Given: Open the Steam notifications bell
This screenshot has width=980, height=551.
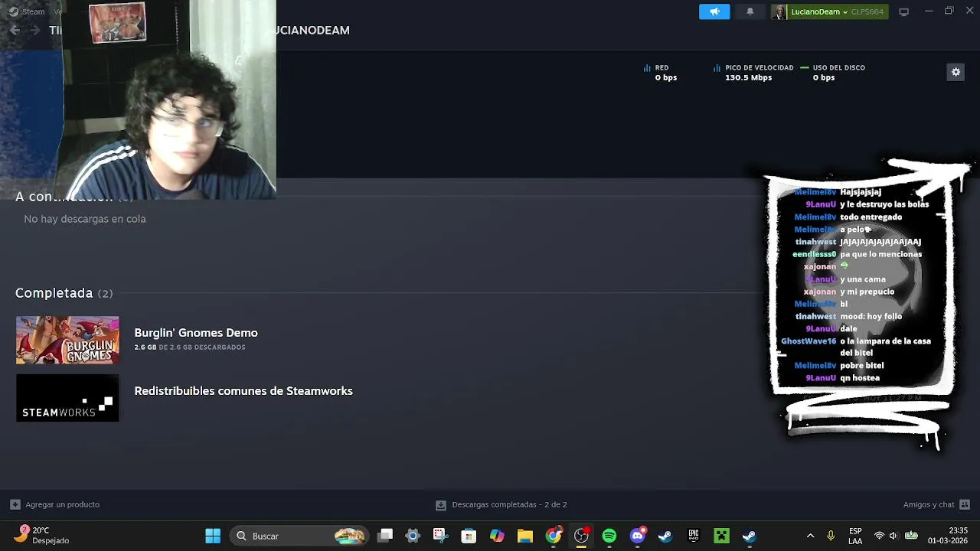Looking at the screenshot, I should pos(750,11).
